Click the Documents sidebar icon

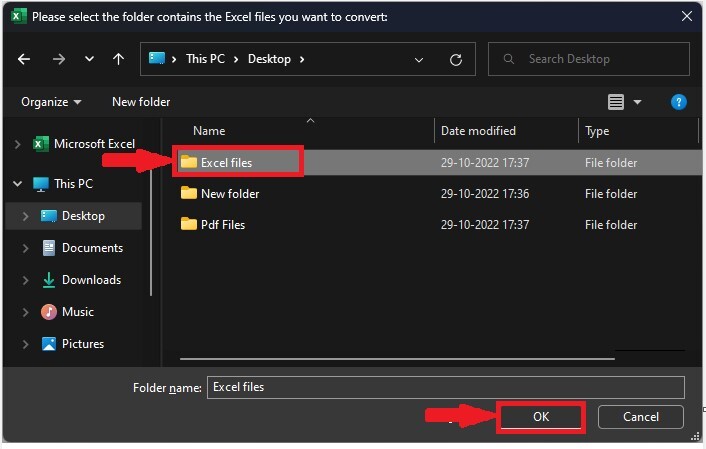[49, 248]
